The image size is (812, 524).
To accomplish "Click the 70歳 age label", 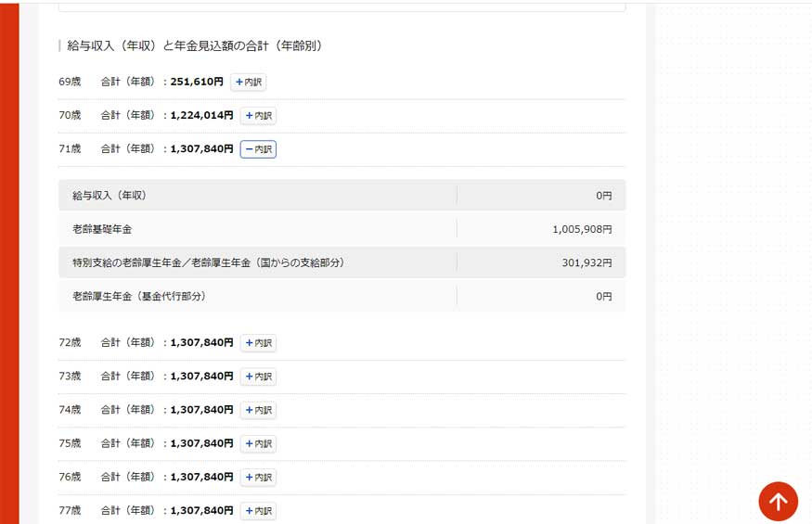I will coord(70,115).
